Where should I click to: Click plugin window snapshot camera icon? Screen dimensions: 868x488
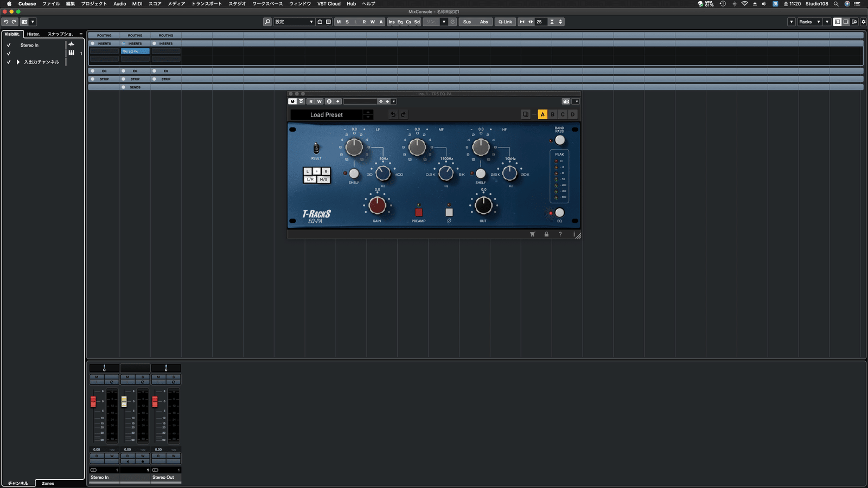coord(566,101)
